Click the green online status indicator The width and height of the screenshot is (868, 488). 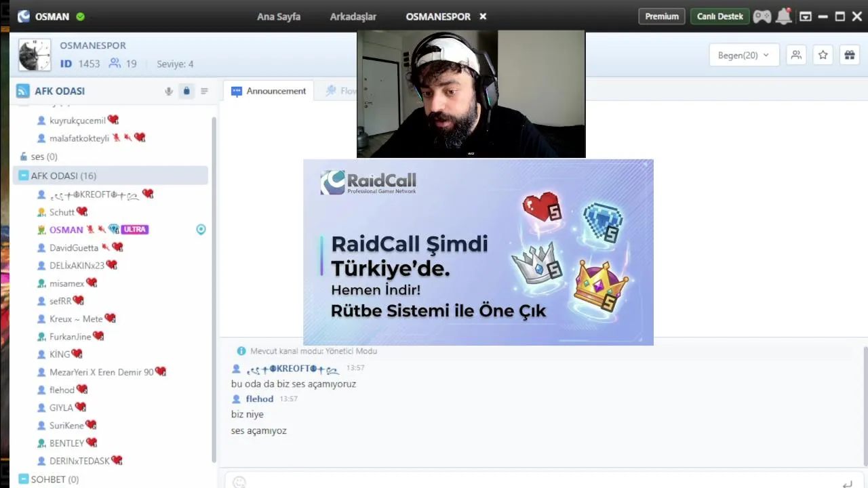[x=81, y=16]
